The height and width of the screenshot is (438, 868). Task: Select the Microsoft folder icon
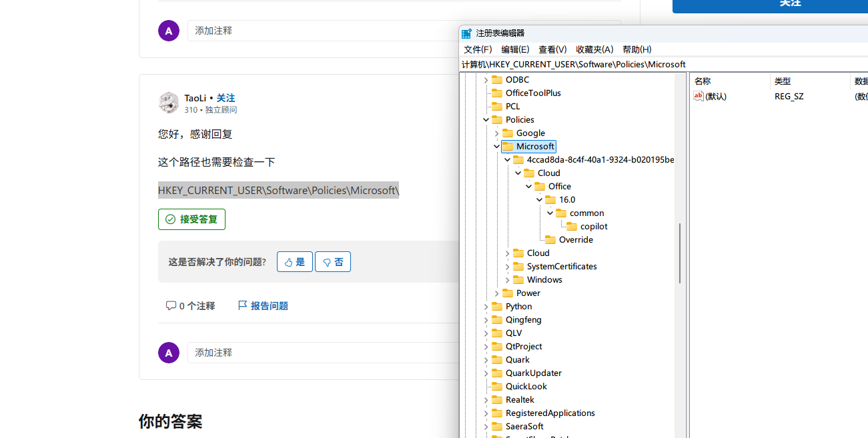(508, 147)
